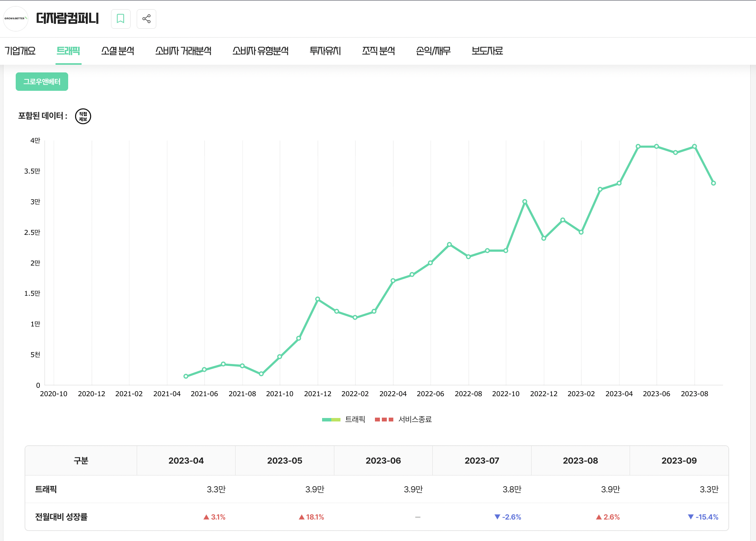756x541 pixels.
Task: Click the 2023-09 column header
Action: pyautogui.click(x=679, y=461)
